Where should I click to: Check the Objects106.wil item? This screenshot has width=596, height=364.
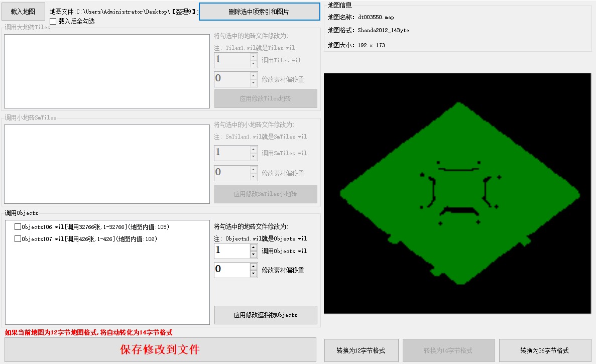pos(18,227)
